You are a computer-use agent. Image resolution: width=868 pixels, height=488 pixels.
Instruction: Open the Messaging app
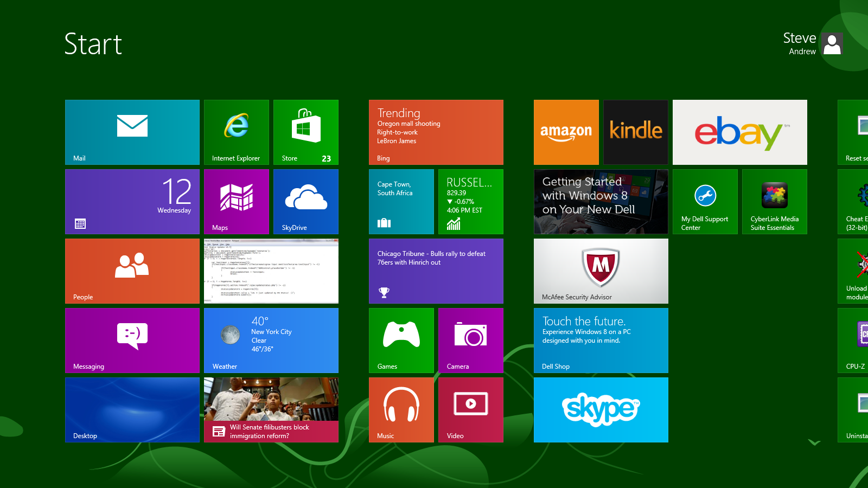coord(132,340)
